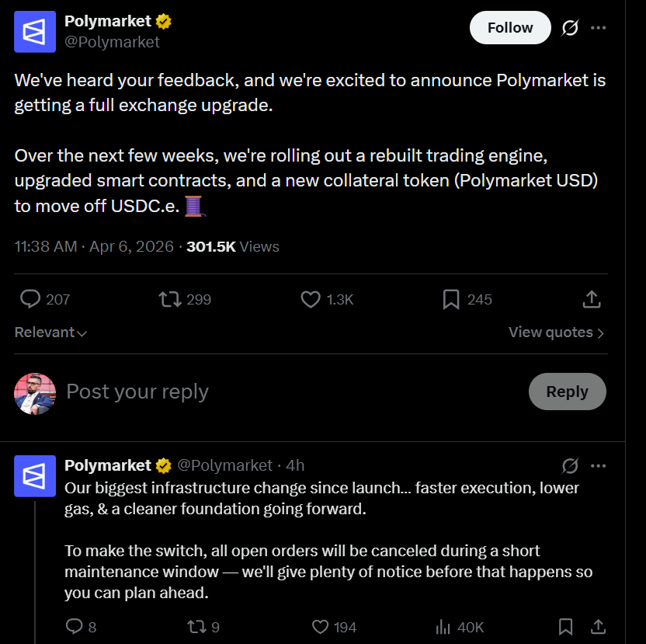Like the Polymarket announcement post
This screenshot has height=644, width=646.
point(310,299)
